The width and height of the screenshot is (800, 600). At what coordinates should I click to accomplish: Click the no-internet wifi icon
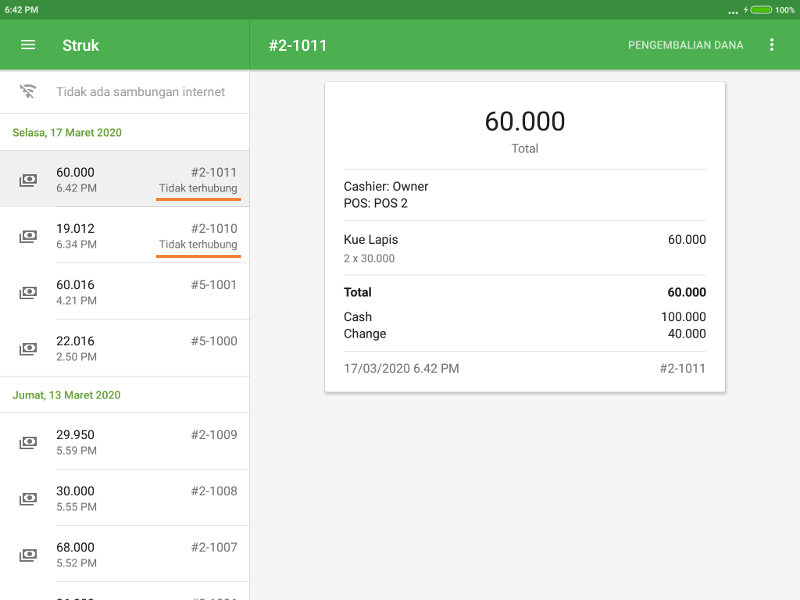[x=28, y=92]
